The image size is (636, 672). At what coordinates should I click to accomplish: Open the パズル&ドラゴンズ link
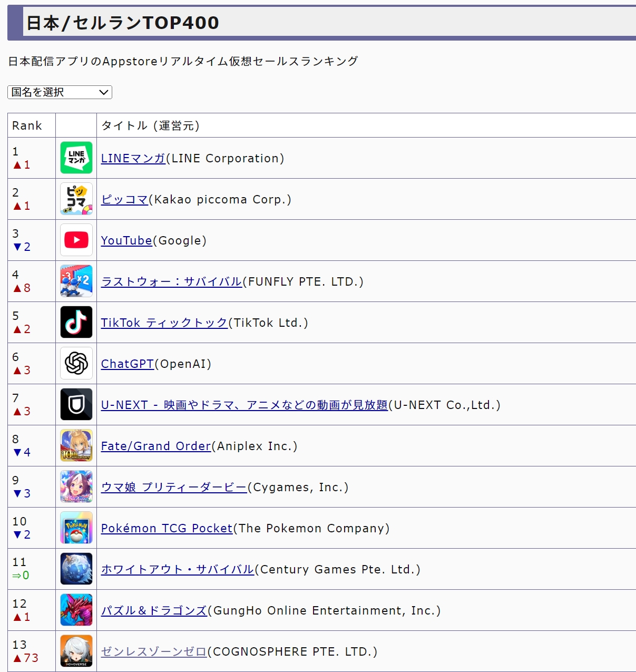(154, 610)
